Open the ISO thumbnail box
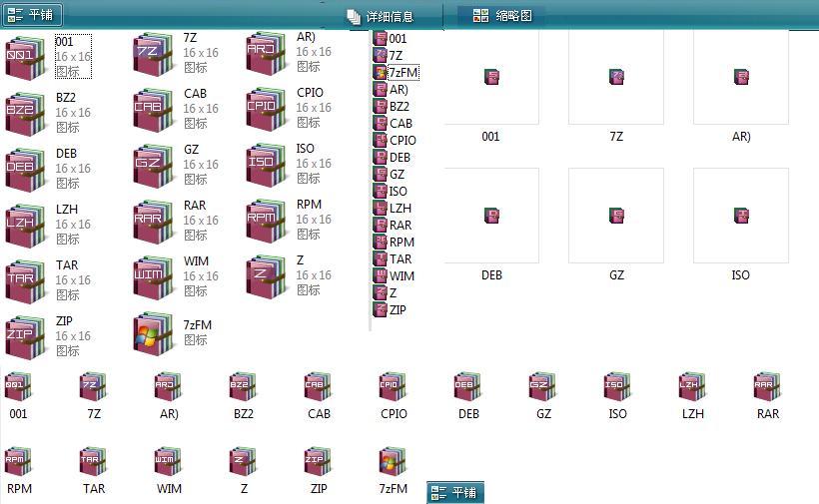819x504 pixels. [x=741, y=216]
